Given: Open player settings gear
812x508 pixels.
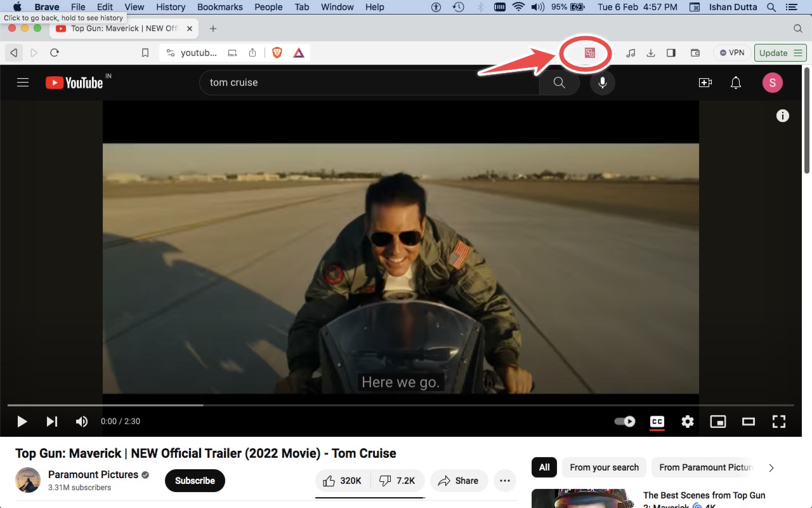Looking at the screenshot, I should click(688, 421).
